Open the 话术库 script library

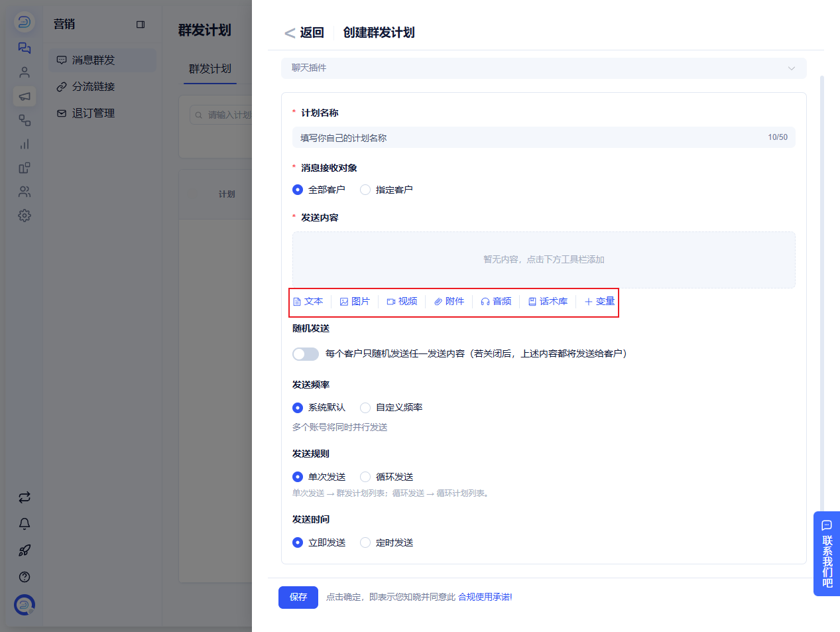click(x=548, y=301)
